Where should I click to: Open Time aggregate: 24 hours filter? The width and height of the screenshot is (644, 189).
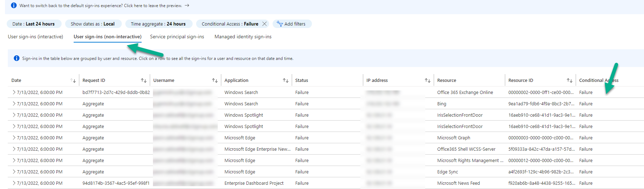click(x=158, y=24)
